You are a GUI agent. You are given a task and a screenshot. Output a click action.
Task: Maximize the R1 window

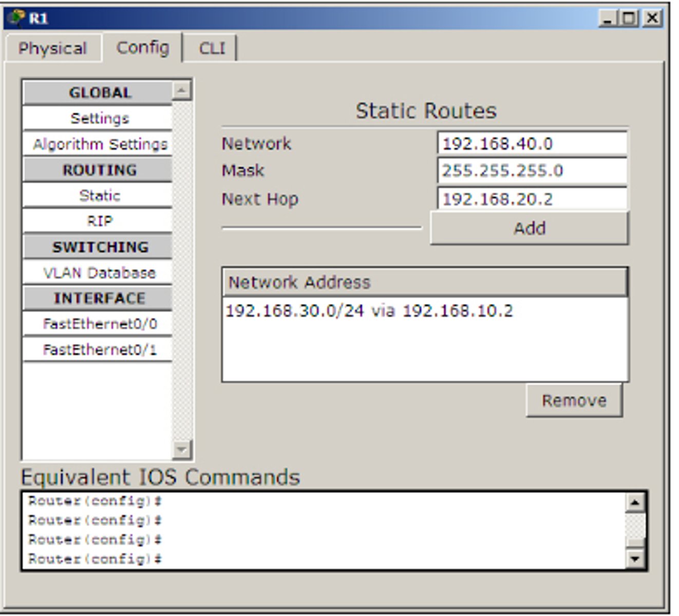tap(629, 18)
